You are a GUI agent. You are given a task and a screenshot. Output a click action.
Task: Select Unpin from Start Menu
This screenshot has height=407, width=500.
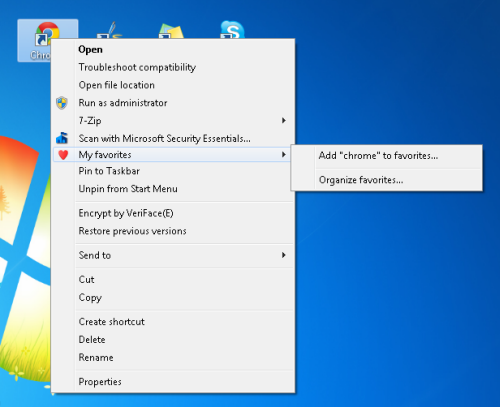point(173,189)
